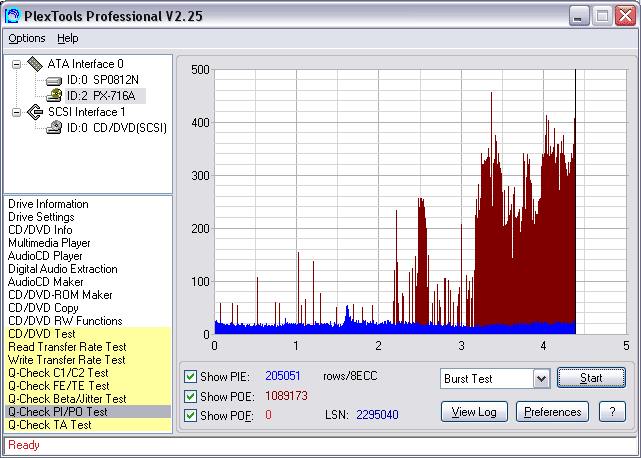
Task: Open Digital Audio Extraction function
Action: tap(63, 269)
